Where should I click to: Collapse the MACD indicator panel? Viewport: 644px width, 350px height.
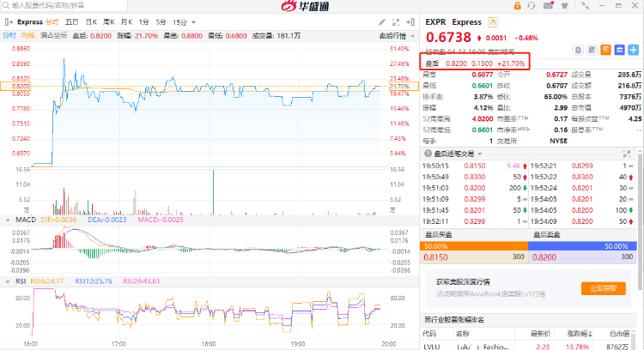(x=8, y=220)
